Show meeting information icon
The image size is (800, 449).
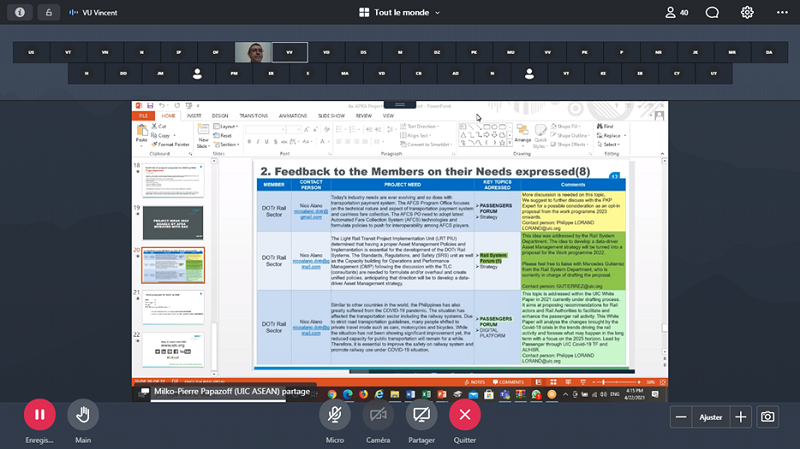(20, 13)
